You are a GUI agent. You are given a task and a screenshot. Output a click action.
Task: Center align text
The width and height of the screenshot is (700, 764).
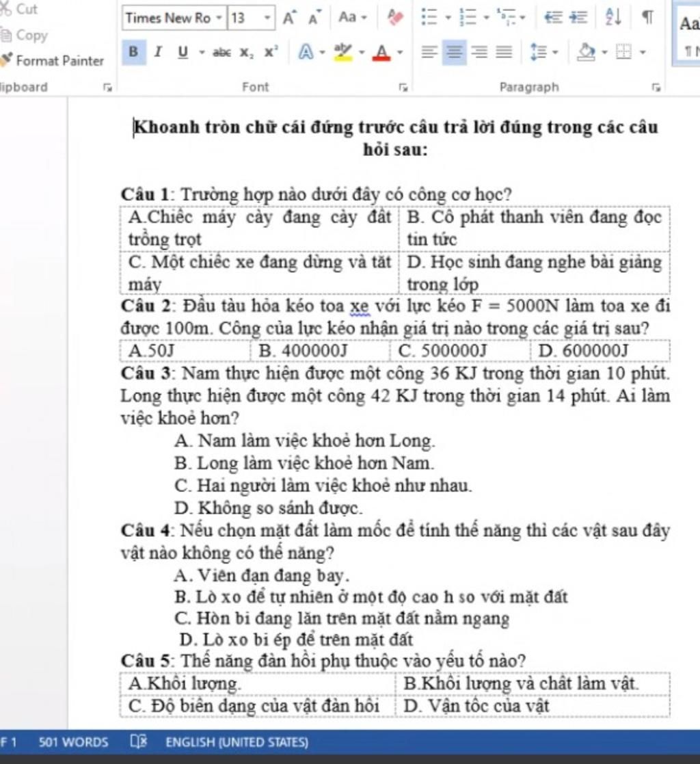(x=454, y=52)
